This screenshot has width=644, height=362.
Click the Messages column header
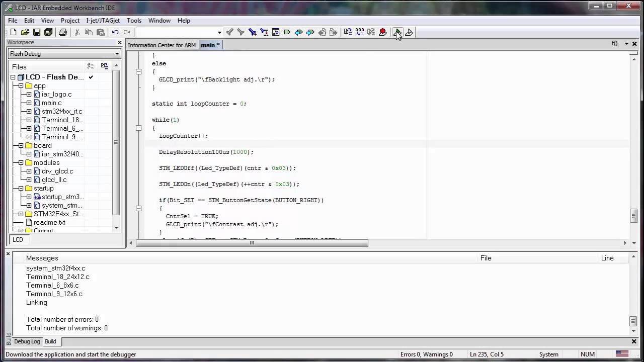point(42,258)
